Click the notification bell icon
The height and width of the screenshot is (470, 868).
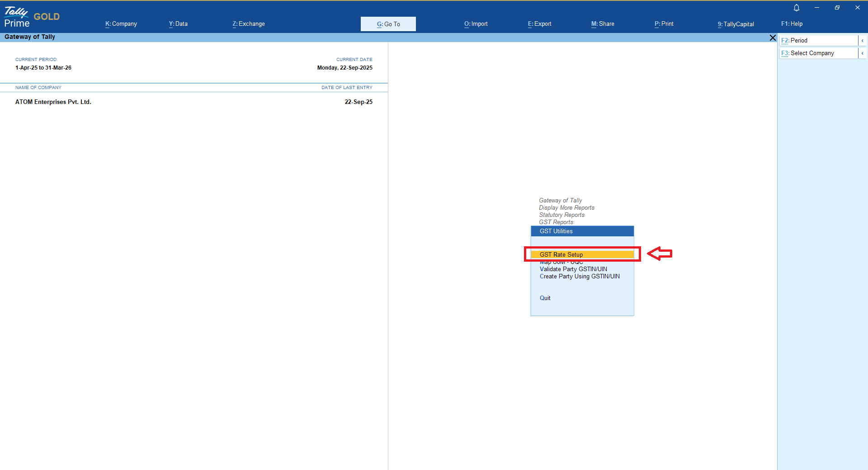pos(797,8)
